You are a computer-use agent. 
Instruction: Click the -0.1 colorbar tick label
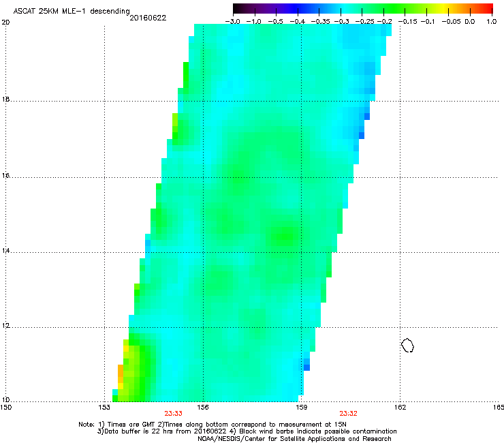tap(428, 22)
